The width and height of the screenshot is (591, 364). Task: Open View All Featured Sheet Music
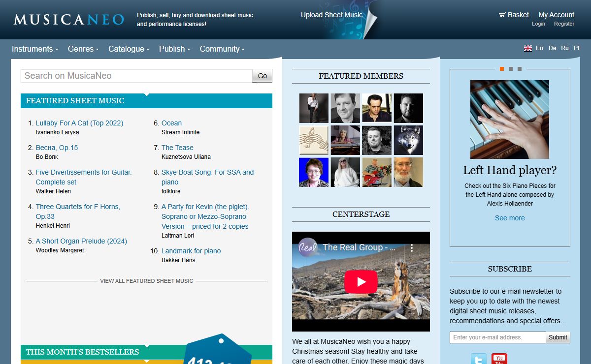[x=147, y=281]
